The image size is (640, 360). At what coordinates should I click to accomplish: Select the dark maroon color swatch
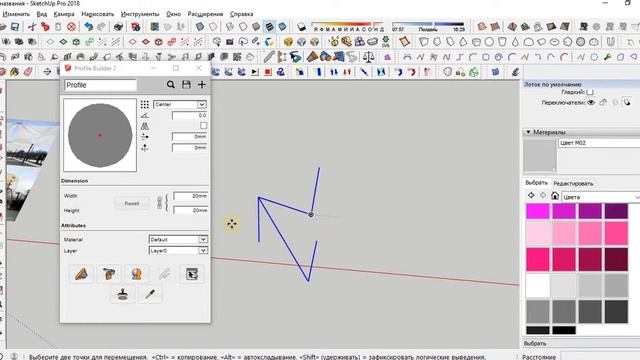(616, 260)
